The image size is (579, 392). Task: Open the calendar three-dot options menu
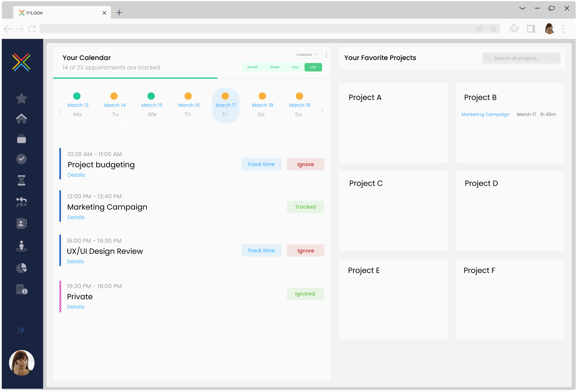326,55
